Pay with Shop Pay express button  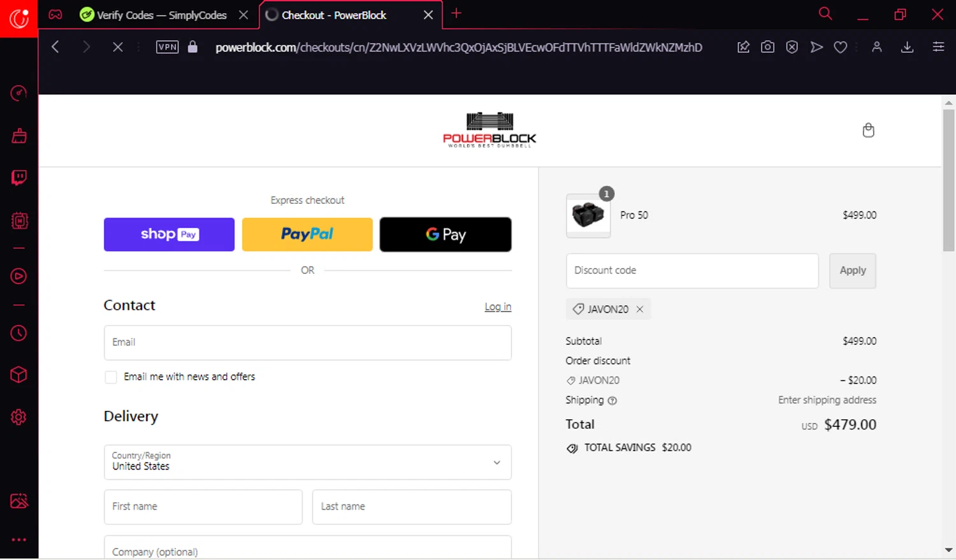[169, 234]
